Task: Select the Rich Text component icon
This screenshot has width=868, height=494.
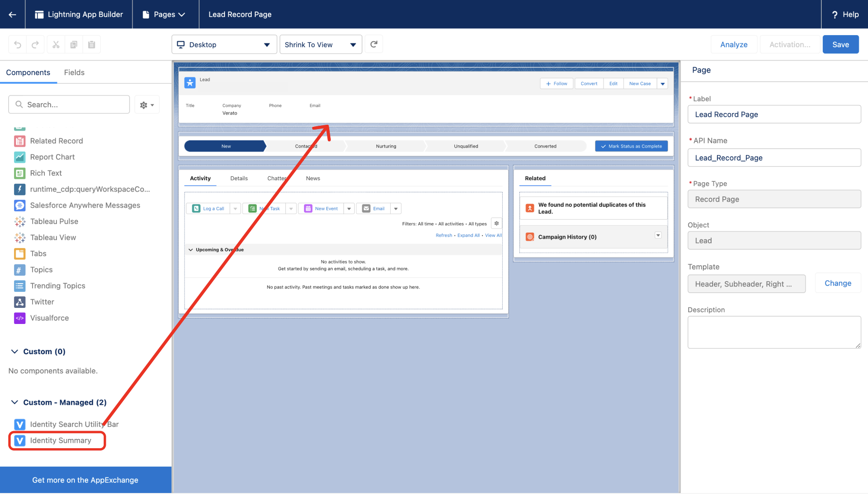Action: [x=19, y=173]
